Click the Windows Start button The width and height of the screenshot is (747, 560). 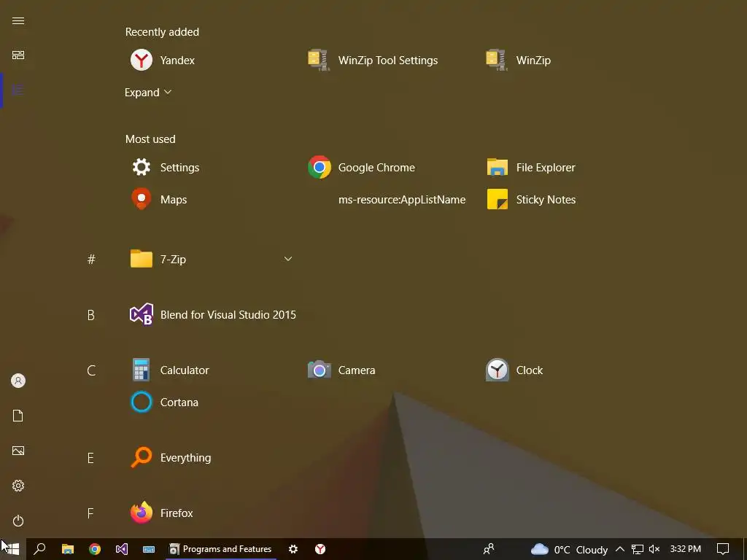12,549
